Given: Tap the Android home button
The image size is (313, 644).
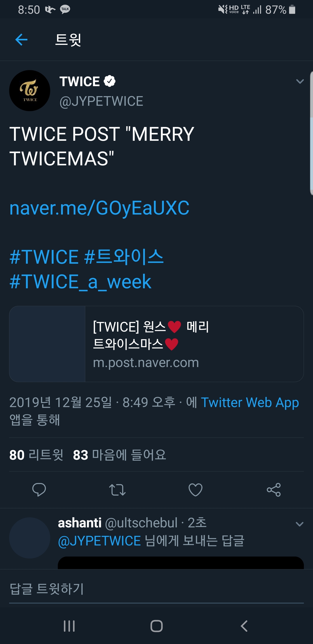Looking at the screenshot, I should coord(157,626).
